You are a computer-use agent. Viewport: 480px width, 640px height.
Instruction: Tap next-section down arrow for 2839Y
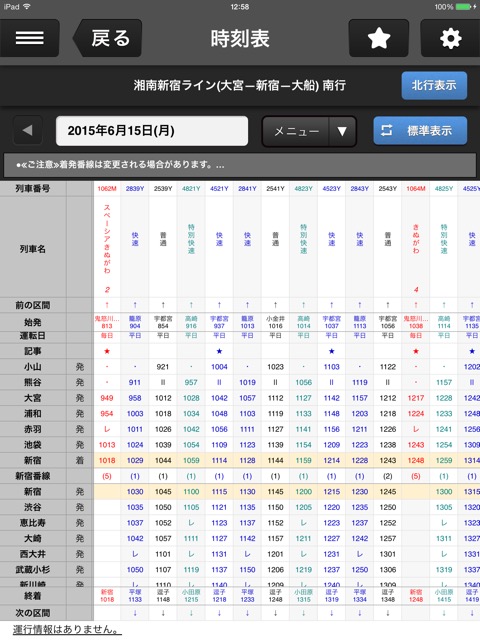135,613
